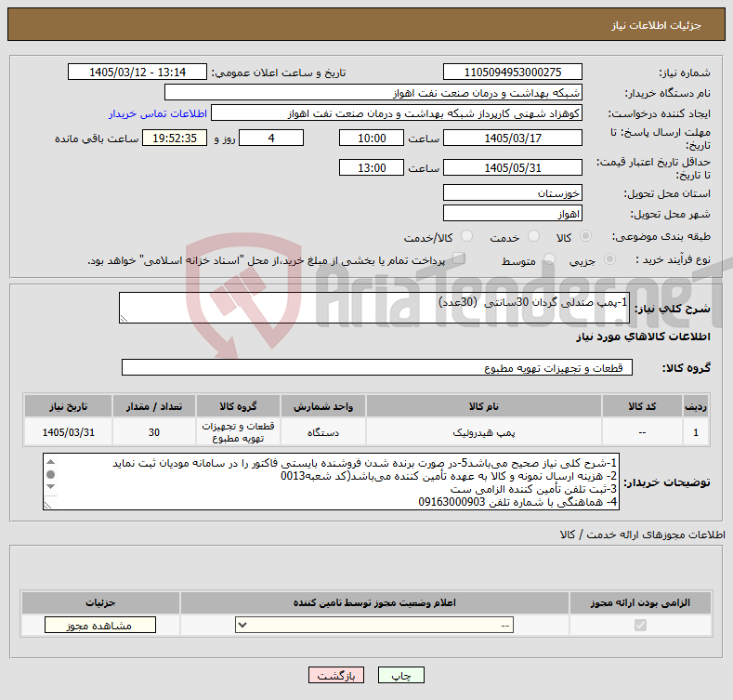Click the جزئیات اطلاعات نیاز page title
The height and width of the screenshot is (700, 733).
click(656, 25)
